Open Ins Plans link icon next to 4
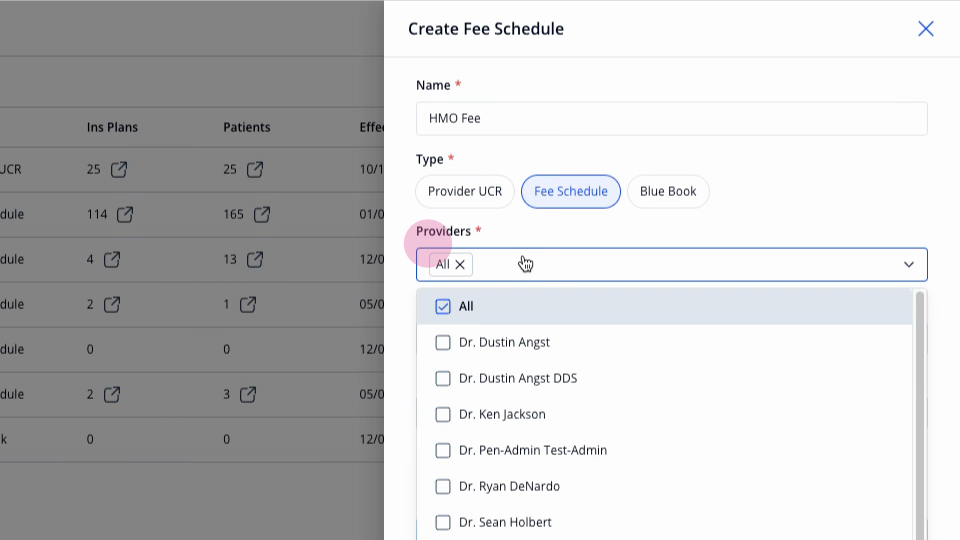This screenshot has height=540, width=960. coord(111,259)
